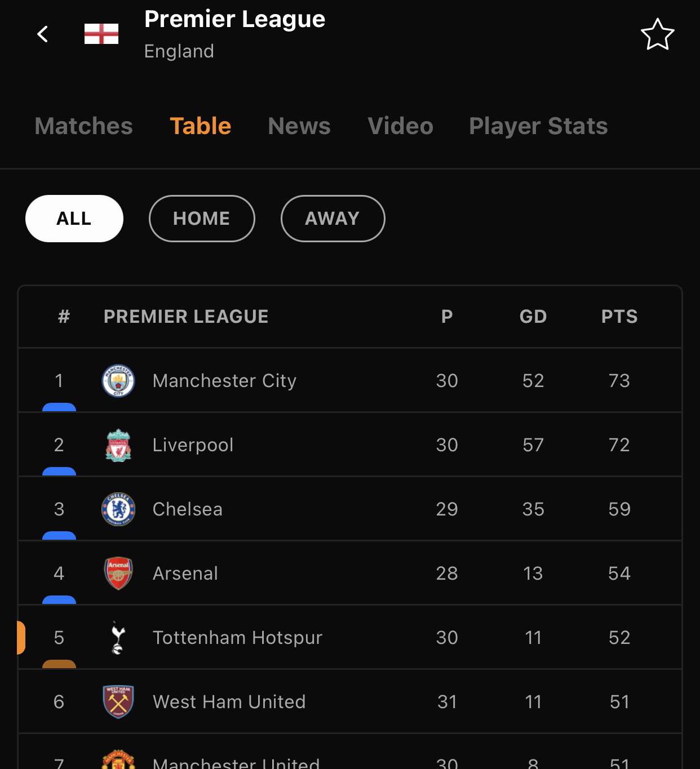Favorite Premier League with star icon

tap(657, 34)
